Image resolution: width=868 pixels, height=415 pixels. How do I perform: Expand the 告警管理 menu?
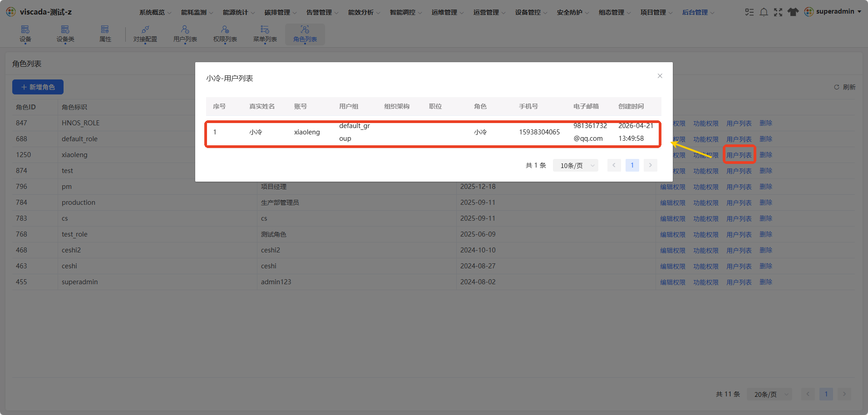322,12
